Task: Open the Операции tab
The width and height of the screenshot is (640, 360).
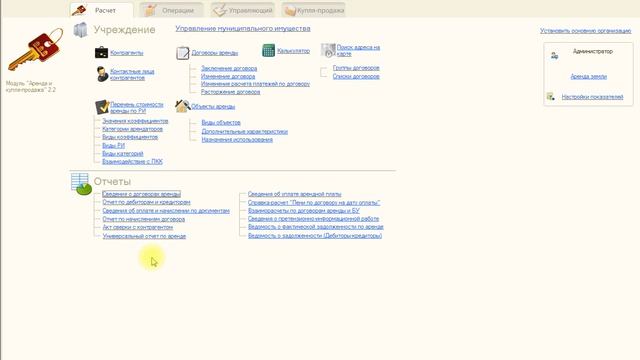Action: [171, 10]
